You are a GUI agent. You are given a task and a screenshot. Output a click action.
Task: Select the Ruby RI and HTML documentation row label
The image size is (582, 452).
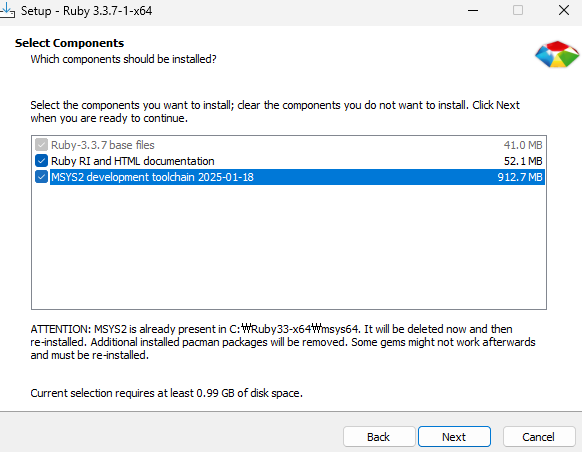pyautogui.click(x=133, y=161)
